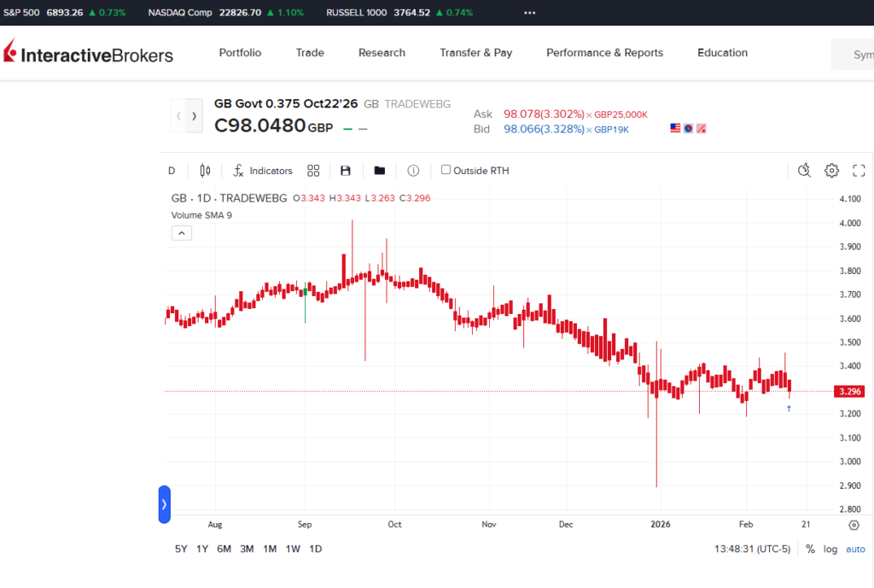Toggle auto scaling on the price axis
The image size is (874, 588).
[855, 549]
